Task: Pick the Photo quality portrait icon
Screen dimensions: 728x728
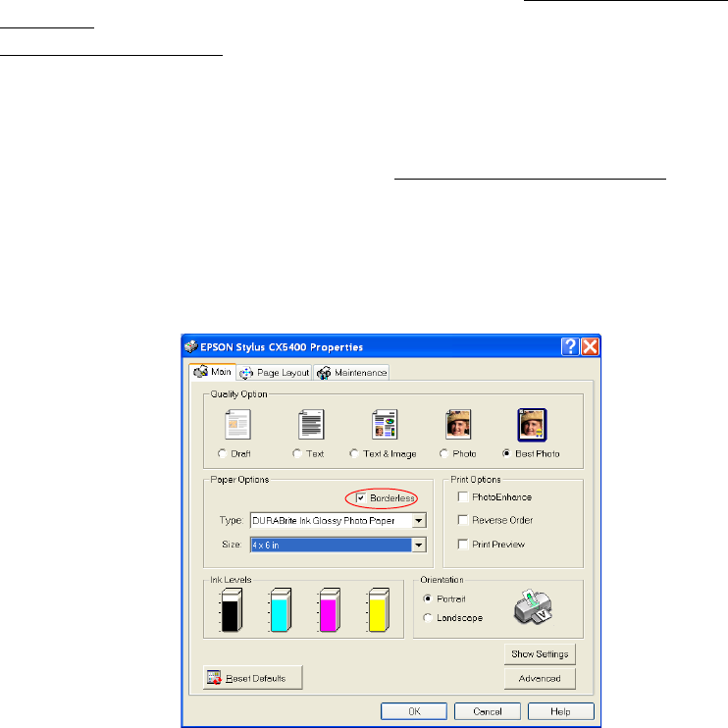Action: click(458, 425)
